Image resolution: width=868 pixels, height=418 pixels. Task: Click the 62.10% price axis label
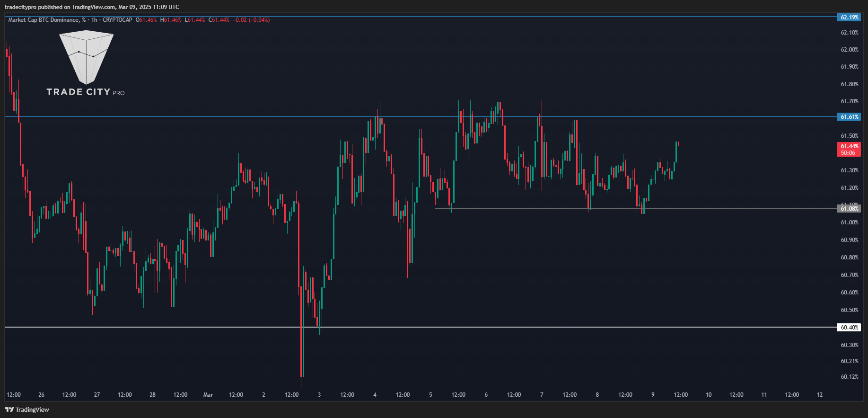849,33
